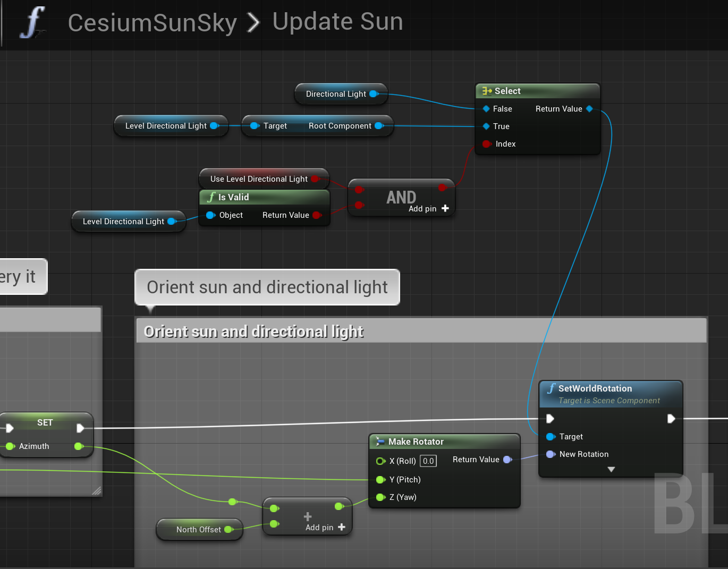Click Make Rotator's Y (Pitch) pin
Screen dimensions: 728x569
point(380,480)
